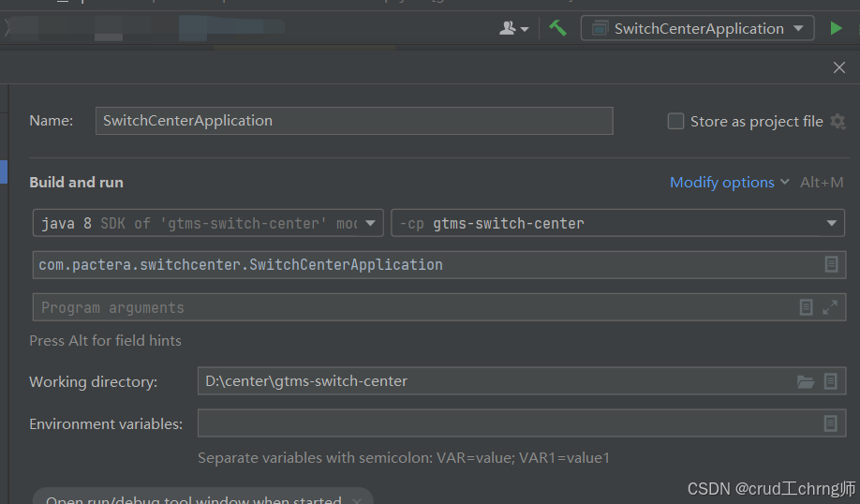Close the run configuration panel with X
Screen dimensions: 860x504
click(838, 67)
